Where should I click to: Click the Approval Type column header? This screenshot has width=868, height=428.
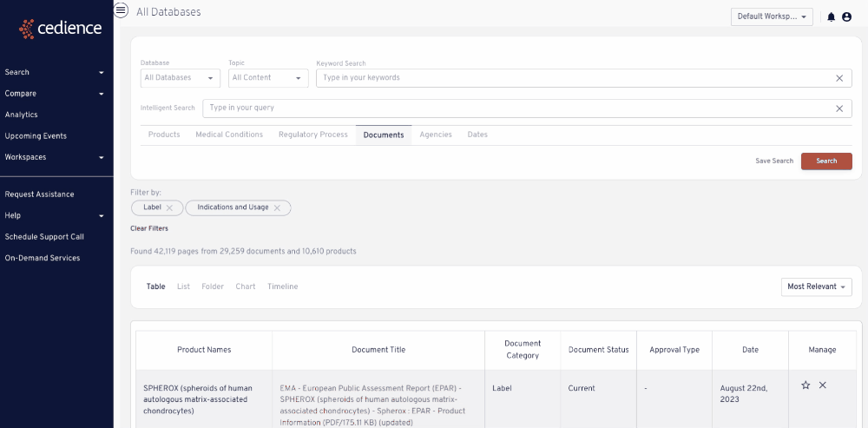point(674,350)
